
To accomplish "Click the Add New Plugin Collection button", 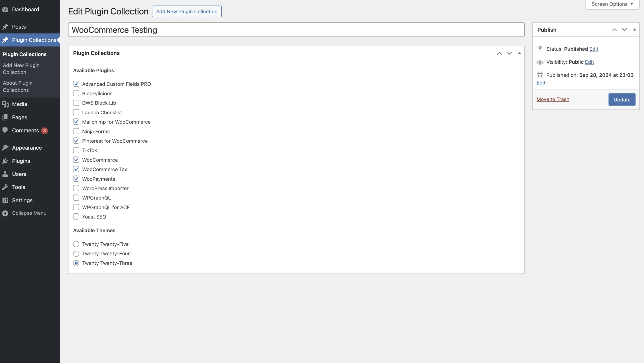I will (187, 11).
